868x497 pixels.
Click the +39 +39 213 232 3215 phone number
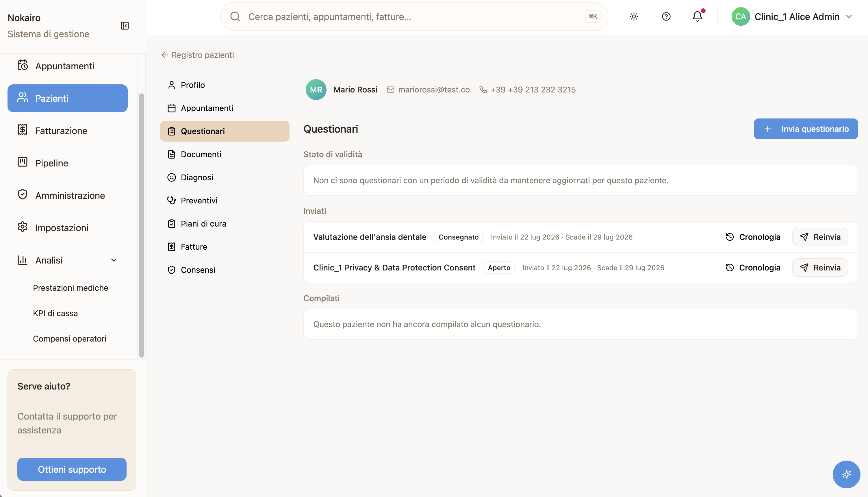click(533, 90)
